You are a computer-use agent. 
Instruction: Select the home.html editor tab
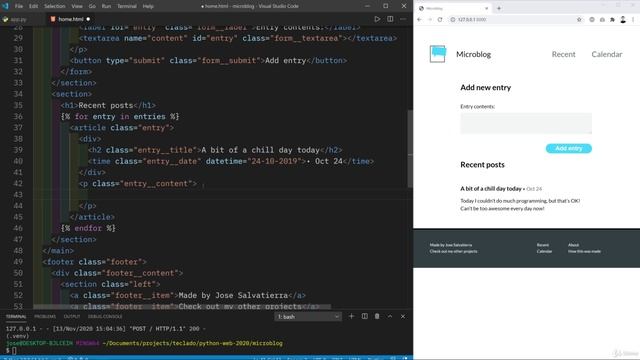pos(70,19)
